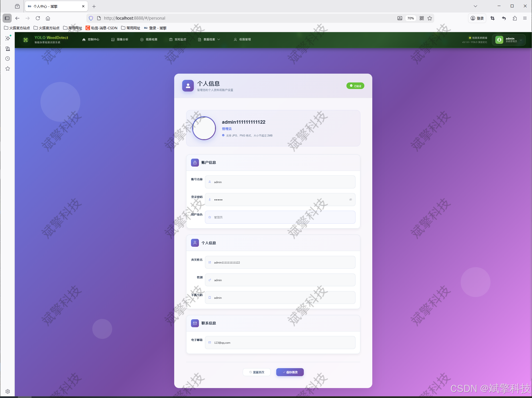The height and width of the screenshot is (398, 532).
Task: Click the green admin avatar icon
Action: (x=499, y=40)
